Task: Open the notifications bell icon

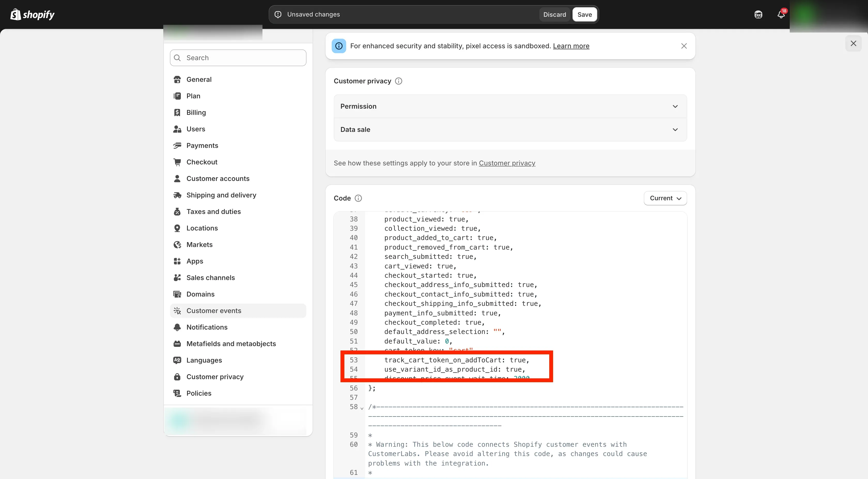Action: click(x=781, y=14)
